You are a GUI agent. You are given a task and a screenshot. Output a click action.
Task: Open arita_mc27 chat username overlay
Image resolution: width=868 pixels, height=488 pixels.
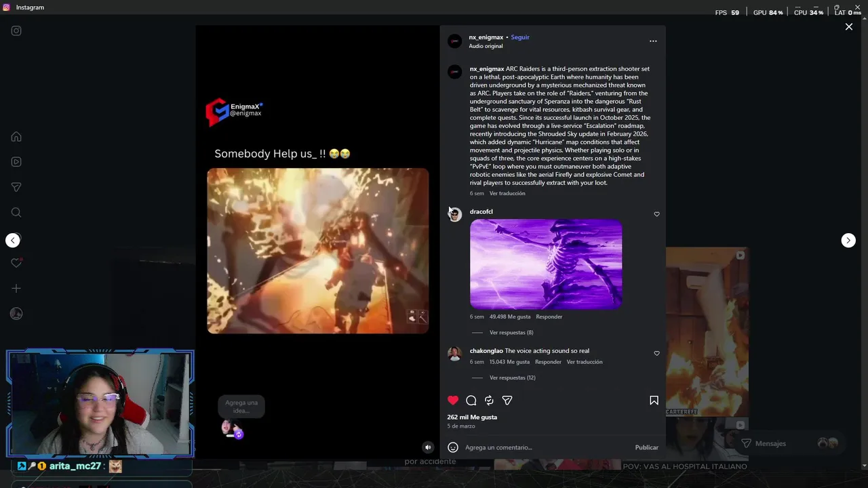pos(75,466)
